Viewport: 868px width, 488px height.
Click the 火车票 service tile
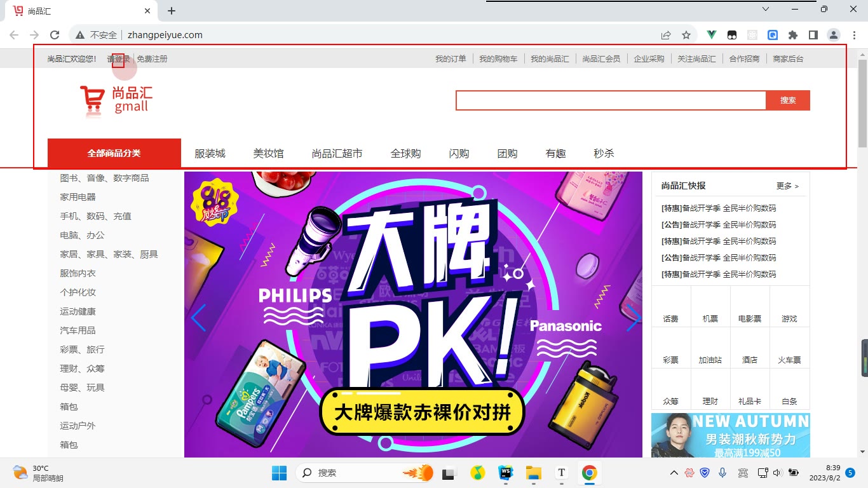[789, 348]
